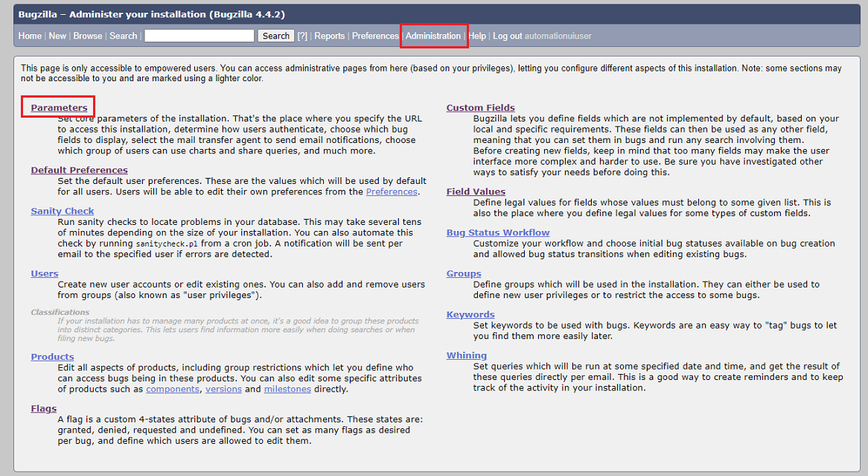Open Preferences in the top navigation bar
868x476 pixels.
375,36
